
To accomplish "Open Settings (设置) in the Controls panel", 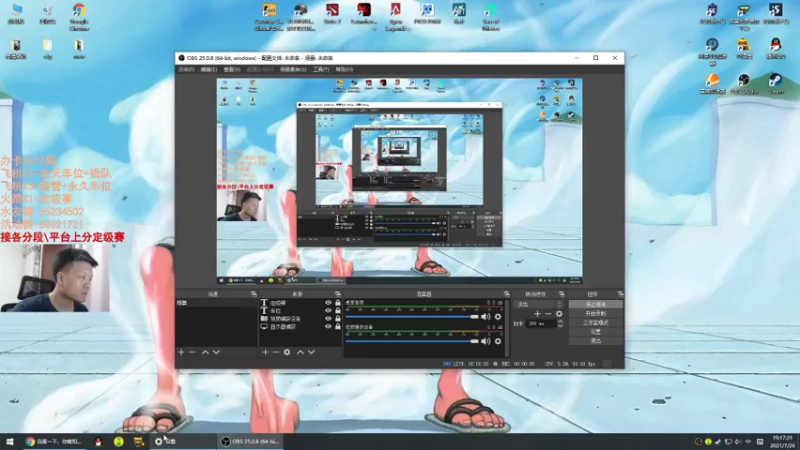I will (595, 332).
